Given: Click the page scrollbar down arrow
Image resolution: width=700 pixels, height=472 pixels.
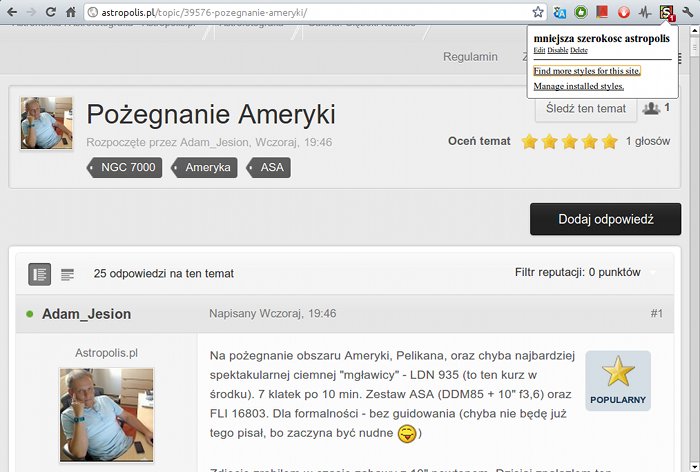Looking at the screenshot, I should [695, 467].
